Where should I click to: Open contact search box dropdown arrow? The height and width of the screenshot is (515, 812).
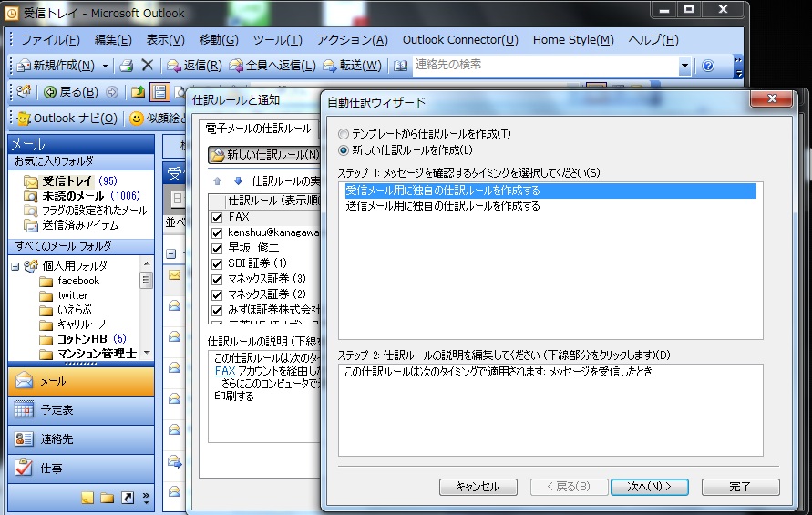684,66
